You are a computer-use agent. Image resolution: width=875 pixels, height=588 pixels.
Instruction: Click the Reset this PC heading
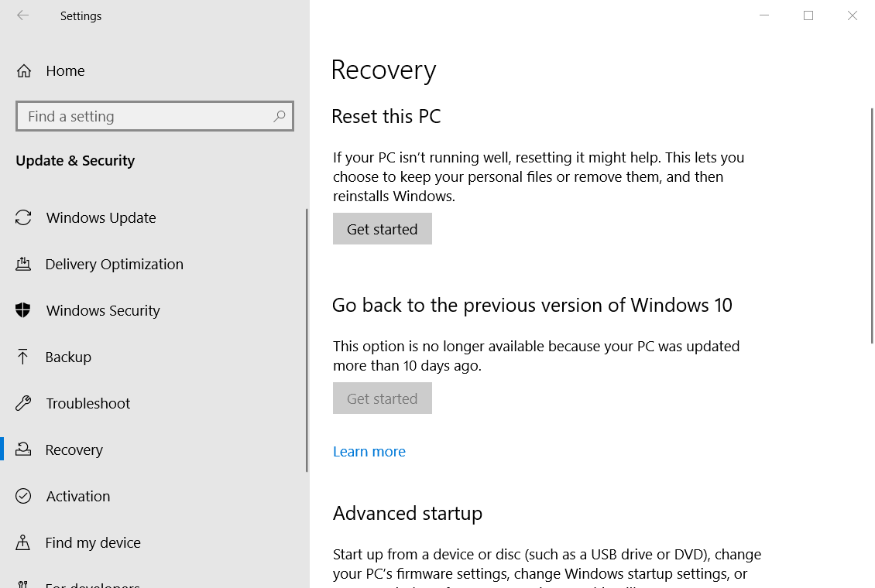[x=386, y=117]
